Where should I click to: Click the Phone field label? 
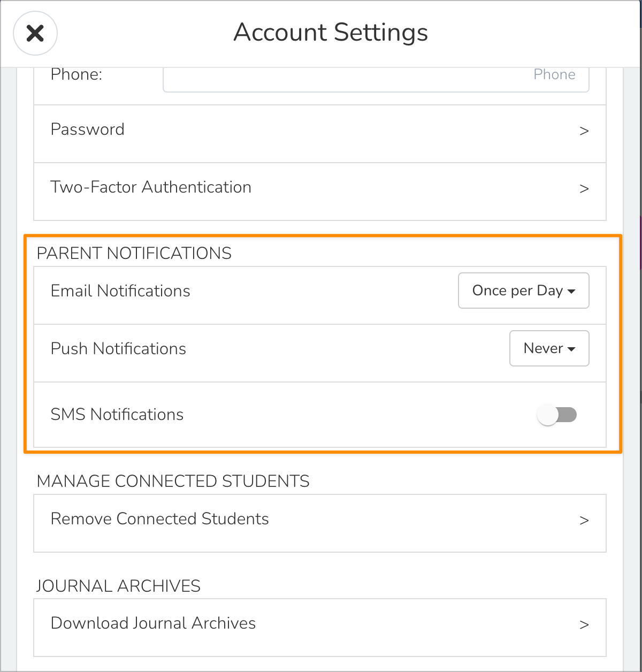[77, 75]
